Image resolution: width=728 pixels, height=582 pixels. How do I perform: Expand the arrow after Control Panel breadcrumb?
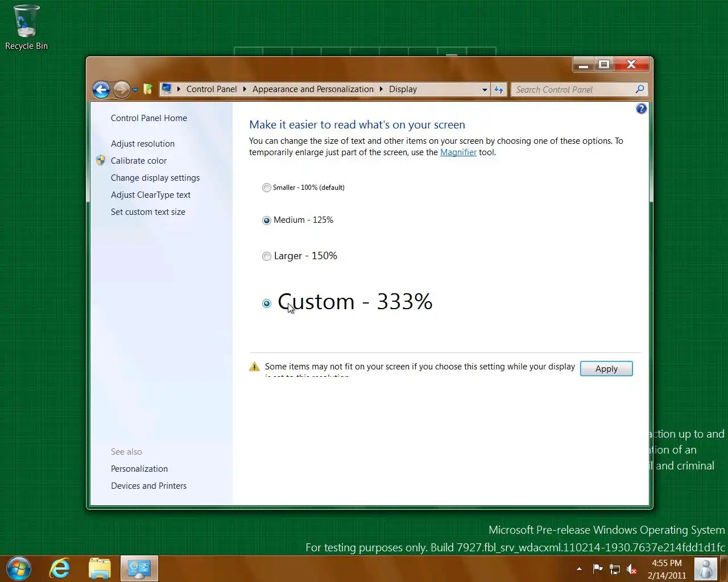click(x=245, y=89)
